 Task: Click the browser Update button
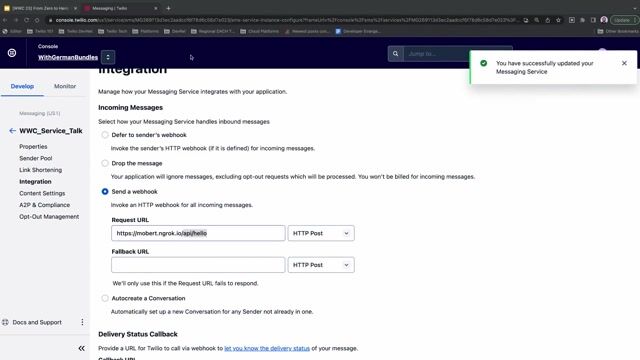tap(624, 20)
